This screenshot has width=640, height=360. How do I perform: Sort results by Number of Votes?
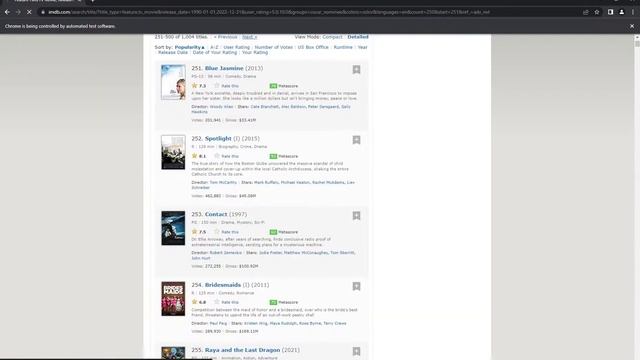[x=273, y=47]
